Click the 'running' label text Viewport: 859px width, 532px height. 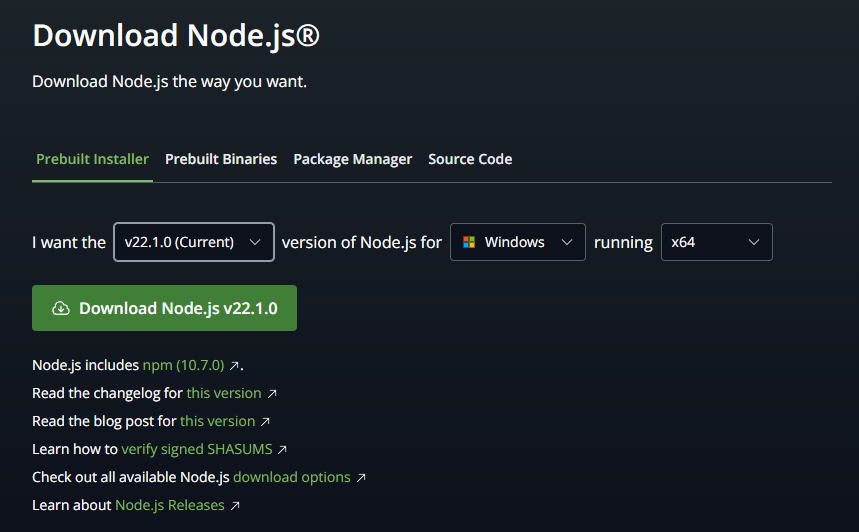coord(623,243)
